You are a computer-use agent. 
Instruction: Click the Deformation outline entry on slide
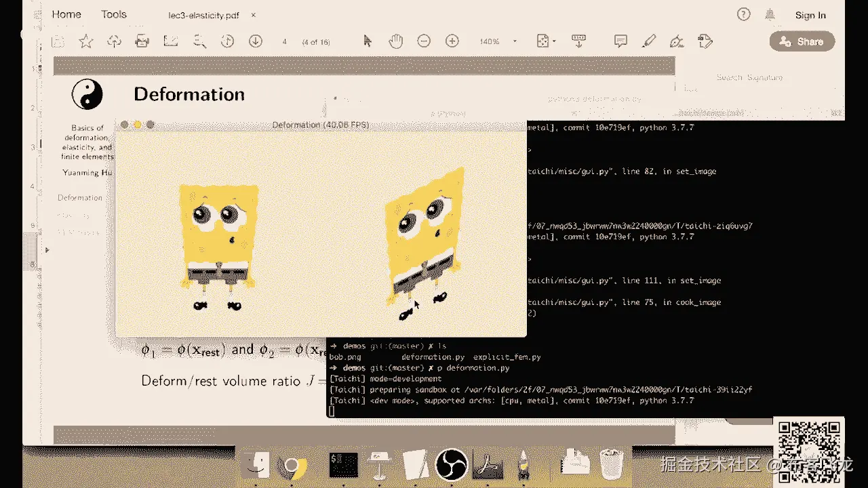80,198
